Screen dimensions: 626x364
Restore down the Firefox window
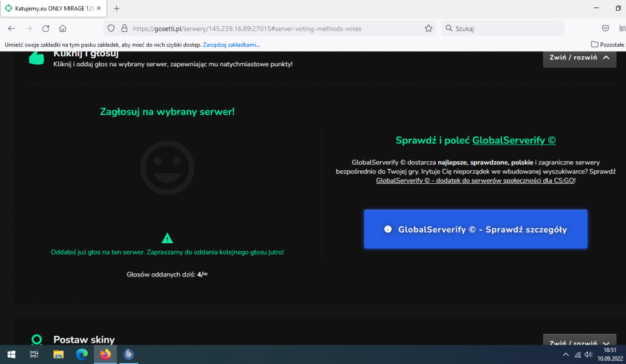tap(618, 8)
